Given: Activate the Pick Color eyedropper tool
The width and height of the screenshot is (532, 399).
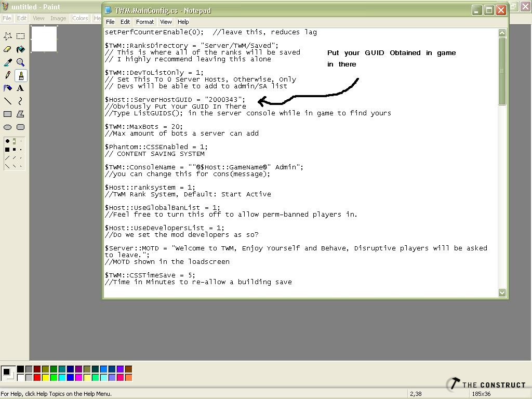Looking at the screenshot, I should 7,62.
